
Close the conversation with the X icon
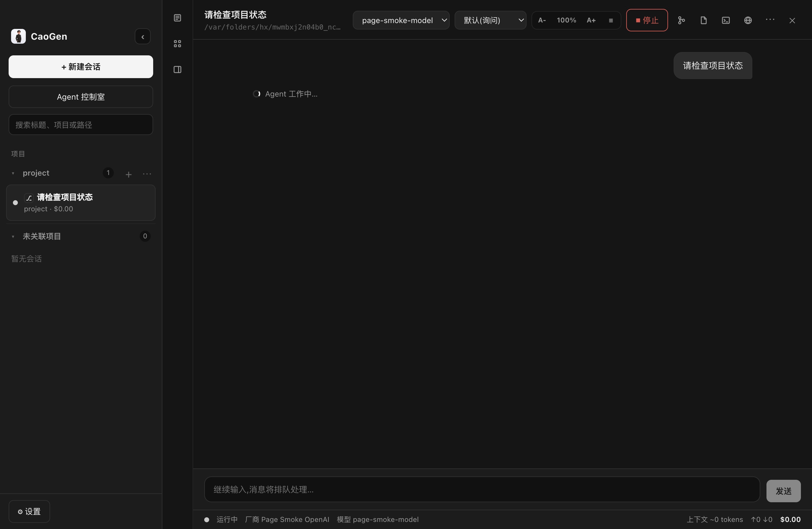pos(792,21)
